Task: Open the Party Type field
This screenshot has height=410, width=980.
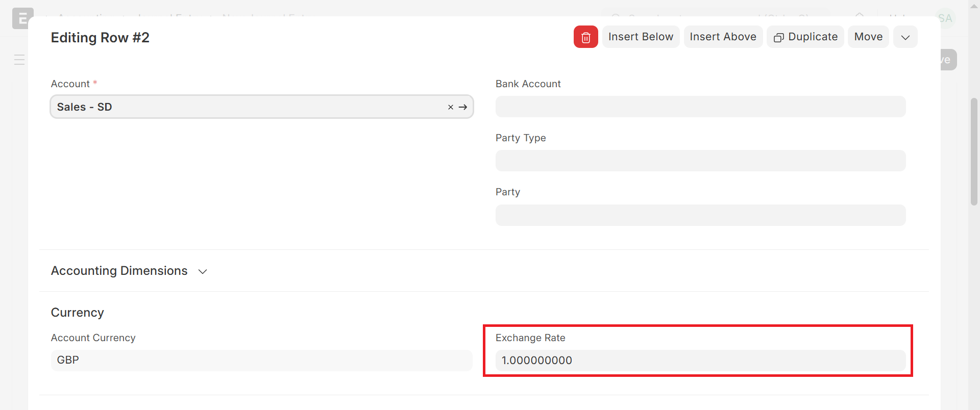Action: (x=700, y=161)
